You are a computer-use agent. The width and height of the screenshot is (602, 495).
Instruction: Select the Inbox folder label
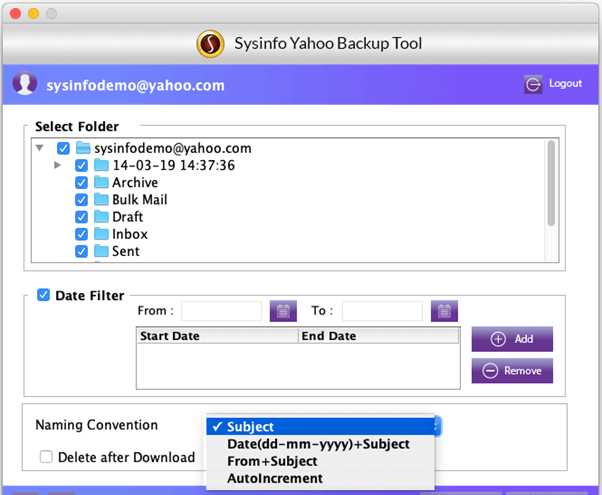coord(130,234)
